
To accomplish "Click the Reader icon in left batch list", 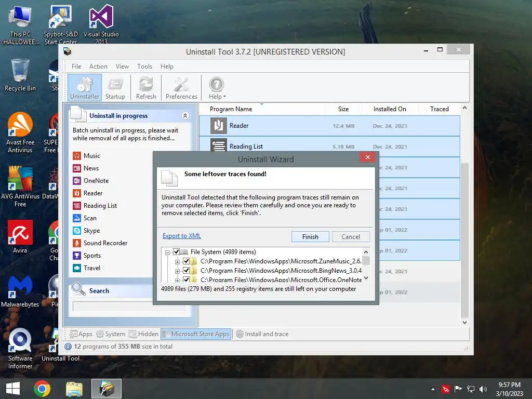I will [x=77, y=193].
